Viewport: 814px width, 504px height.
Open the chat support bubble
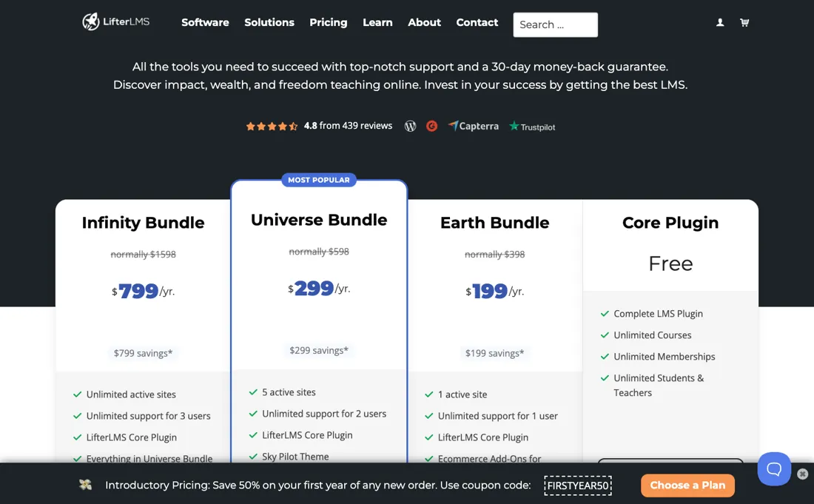(774, 468)
